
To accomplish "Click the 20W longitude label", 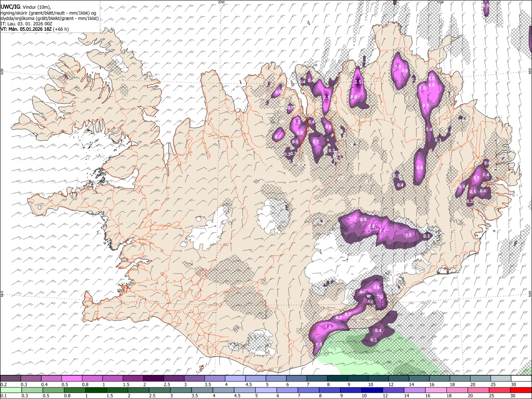I will pos(221,2).
